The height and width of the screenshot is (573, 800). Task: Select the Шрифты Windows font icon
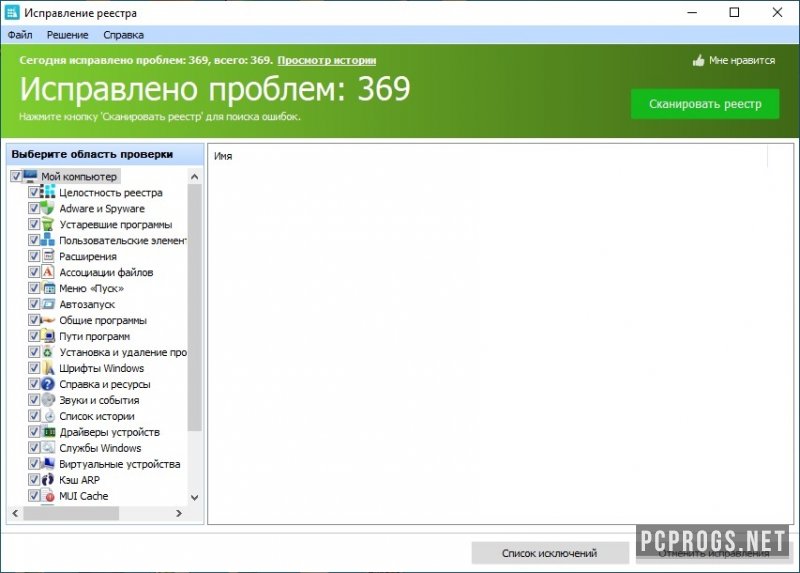[48, 369]
